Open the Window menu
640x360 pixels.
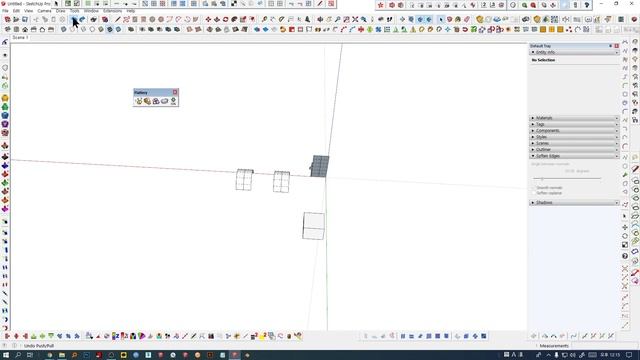pos(91,11)
